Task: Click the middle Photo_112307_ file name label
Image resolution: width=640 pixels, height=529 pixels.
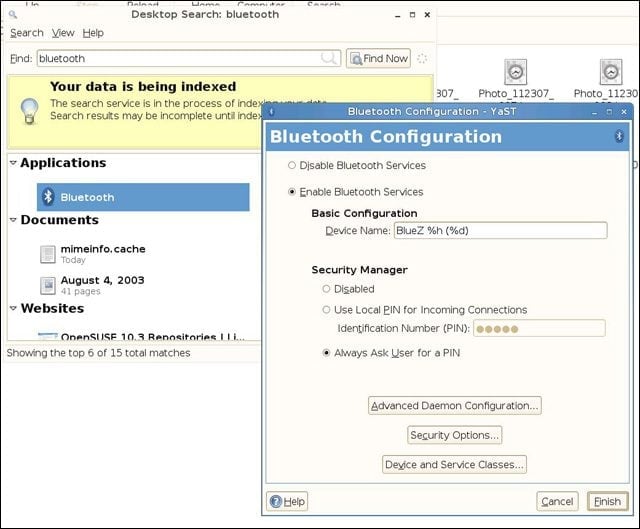Action: 516,93
